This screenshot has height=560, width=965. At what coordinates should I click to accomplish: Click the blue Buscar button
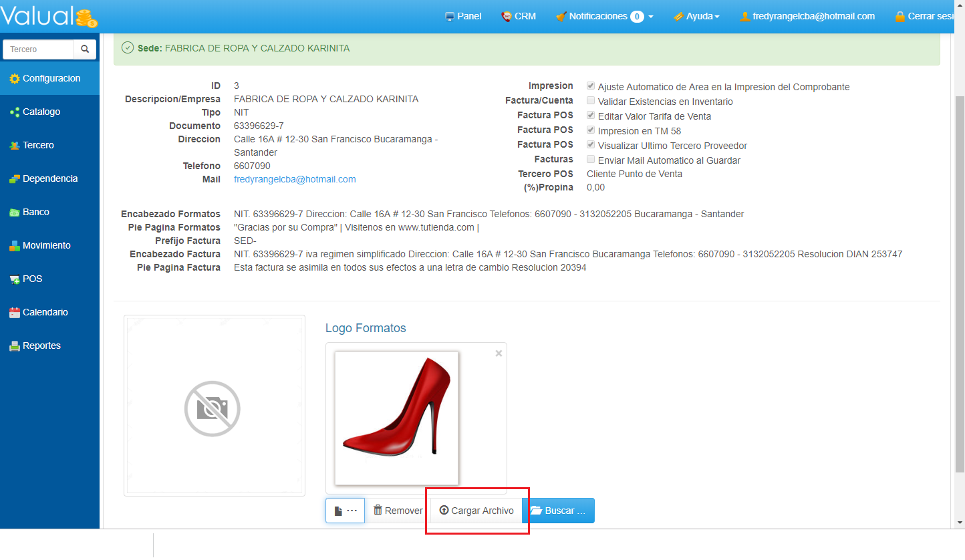(558, 511)
